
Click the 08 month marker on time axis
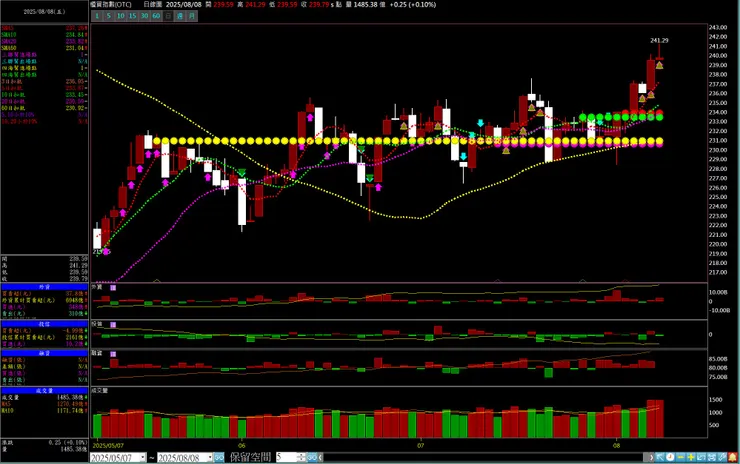pyautogui.click(x=616, y=445)
